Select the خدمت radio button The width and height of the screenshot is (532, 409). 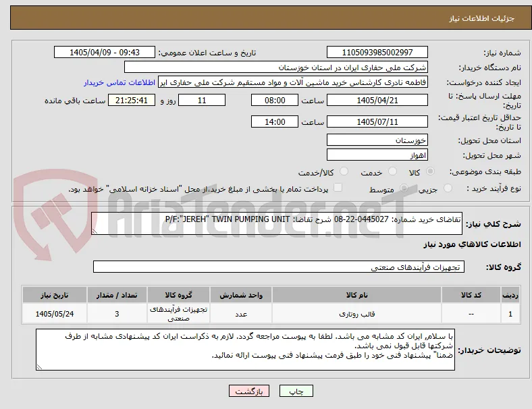point(392,171)
